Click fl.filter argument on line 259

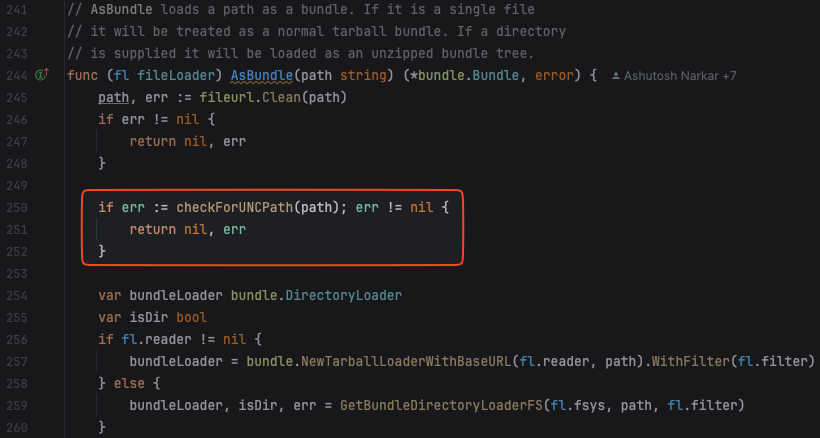[x=702, y=405]
